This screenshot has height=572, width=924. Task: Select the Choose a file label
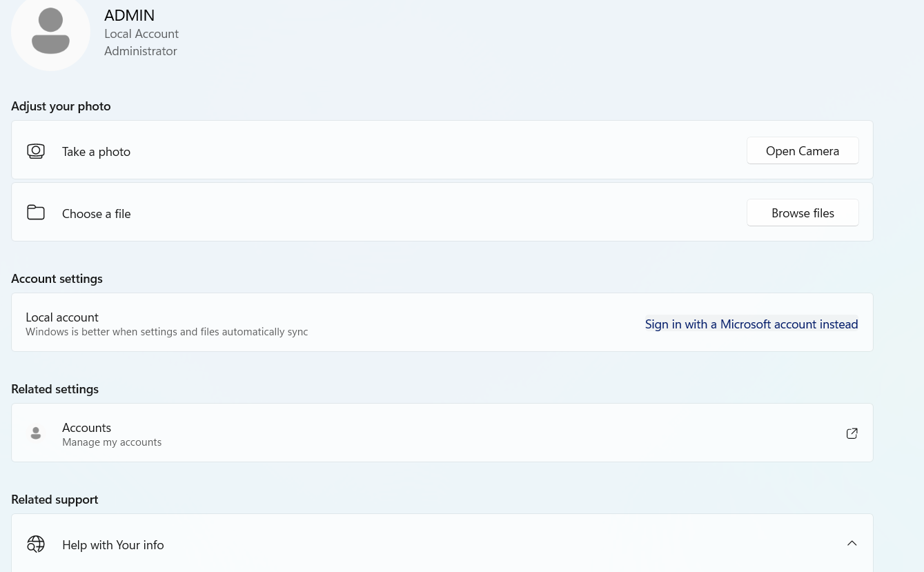(96, 214)
